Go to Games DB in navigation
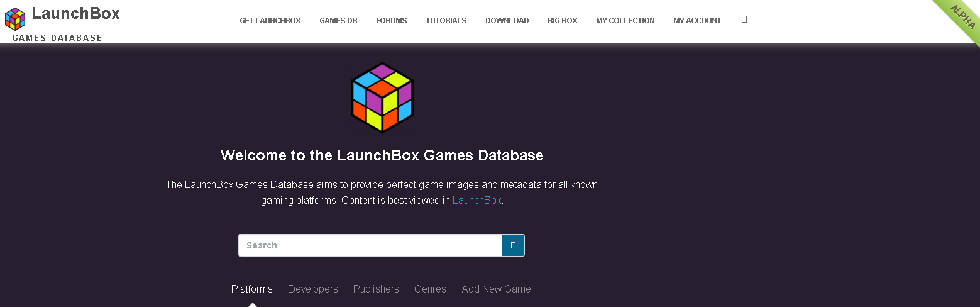Viewport: 980px width, 307px height. point(338,21)
